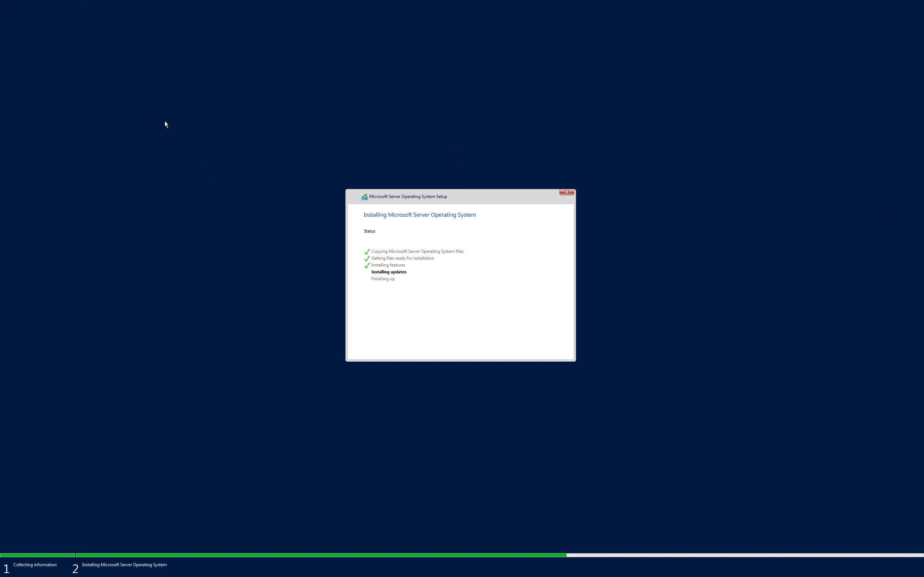Click the Collecting information step label

pyautogui.click(x=35, y=565)
